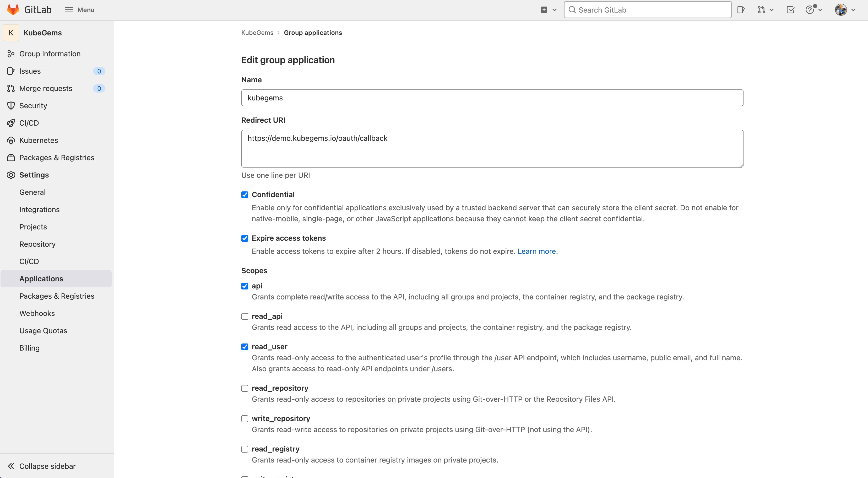Image resolution: width=868 pixels, height=478 pixels.
Task: Expand the user profile dropdown chevron
Action: tap(853, 10)
